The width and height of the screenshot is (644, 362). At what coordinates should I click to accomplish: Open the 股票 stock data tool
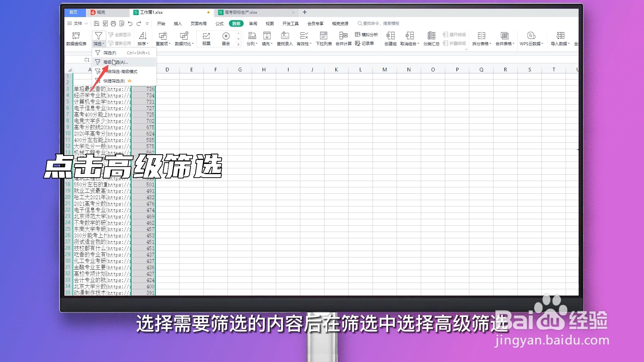pyautogui.click(x=206, y=38)
